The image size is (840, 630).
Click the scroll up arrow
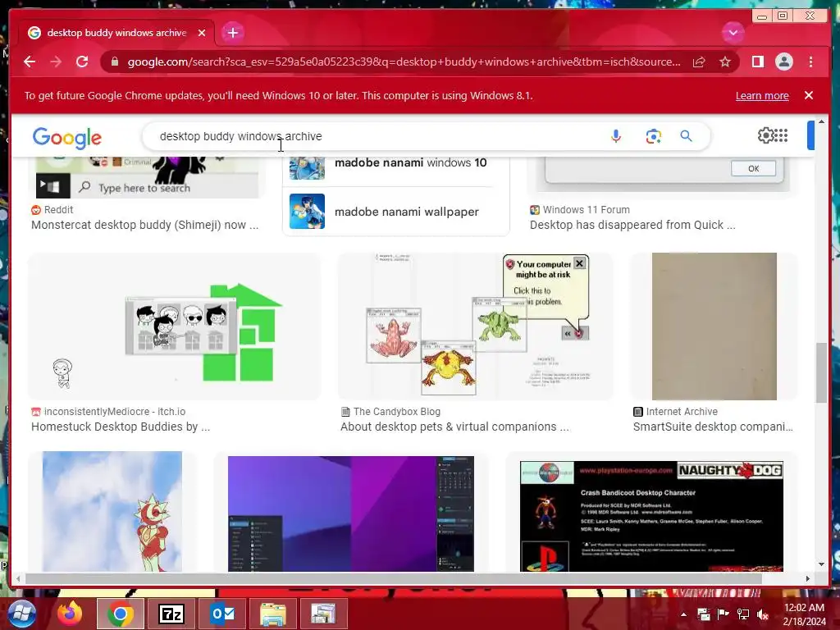821,122
